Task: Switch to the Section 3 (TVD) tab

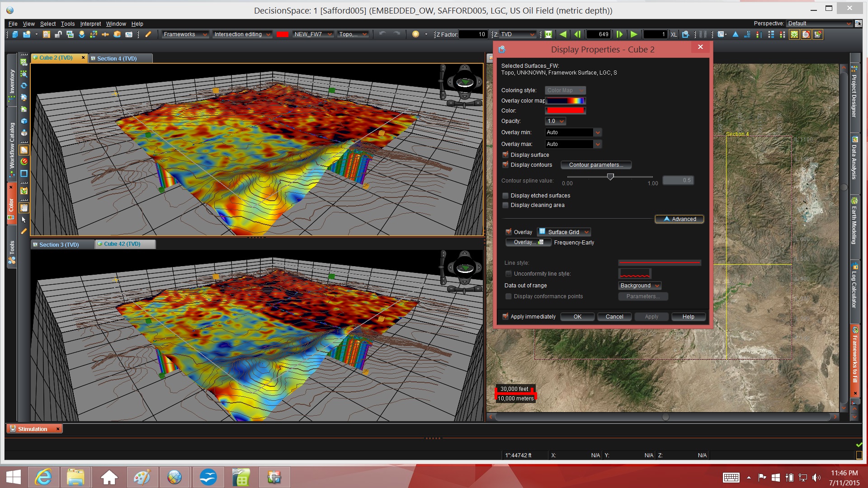Action: (x=62, y=244)
